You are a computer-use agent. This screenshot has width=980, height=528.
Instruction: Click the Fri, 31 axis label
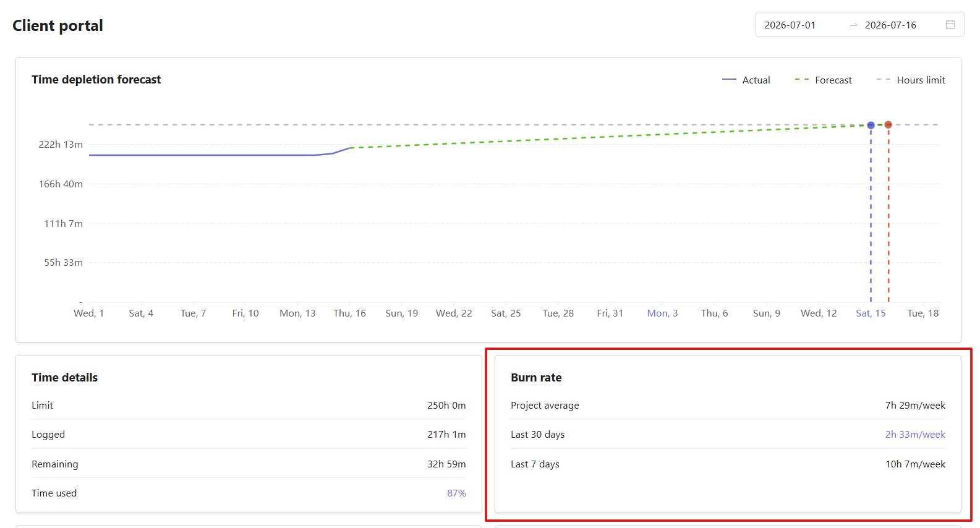pos(610,313)
